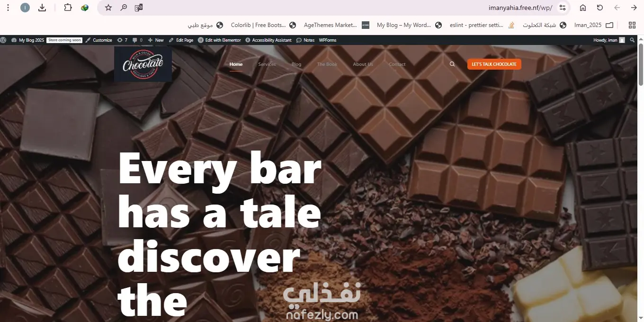Click the WordPress logo in admin bar
This screenshot has height=322, width=644.
[x=3, y=40]
